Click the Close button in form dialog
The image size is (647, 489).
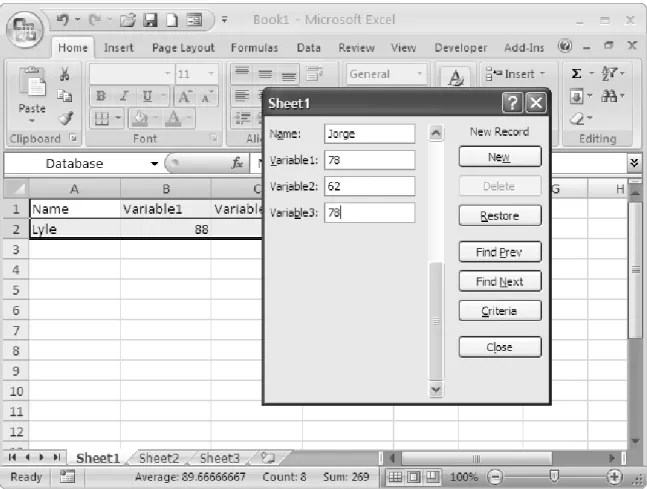pyautogui.click(x=500, y=347)
